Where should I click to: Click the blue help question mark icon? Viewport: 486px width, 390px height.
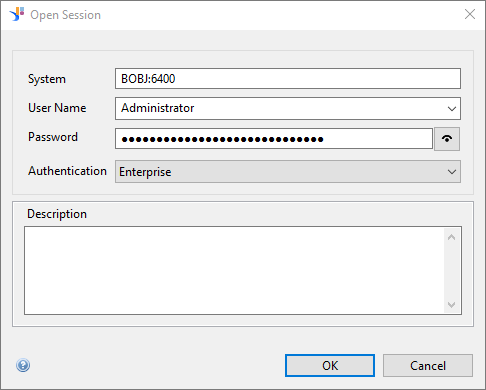[x=23, y=365]
